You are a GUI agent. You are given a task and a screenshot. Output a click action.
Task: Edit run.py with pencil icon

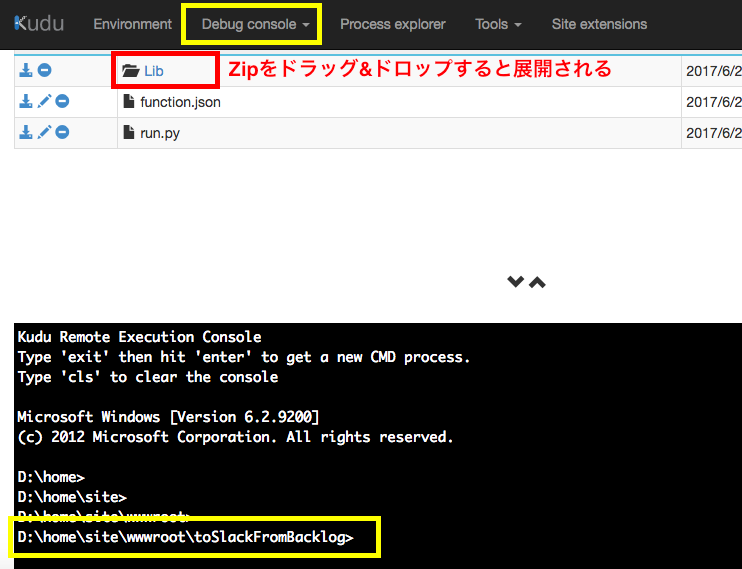click(x=44, y=132)
